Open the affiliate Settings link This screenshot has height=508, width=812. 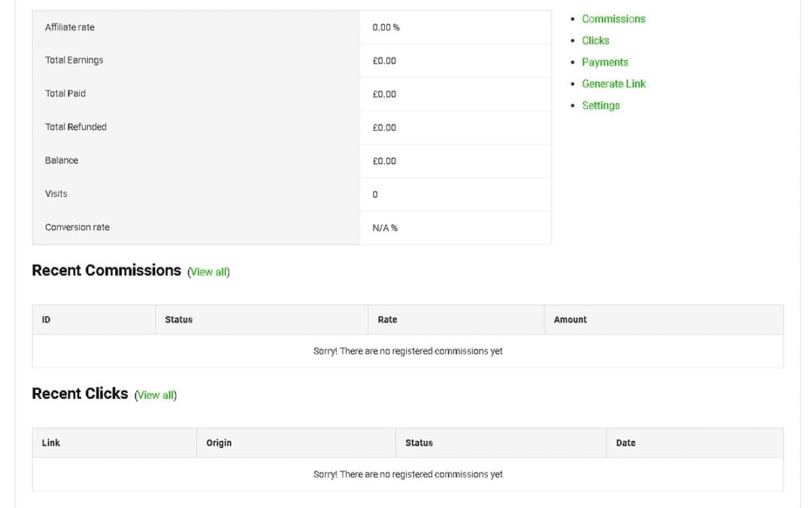tap(601, 105)
